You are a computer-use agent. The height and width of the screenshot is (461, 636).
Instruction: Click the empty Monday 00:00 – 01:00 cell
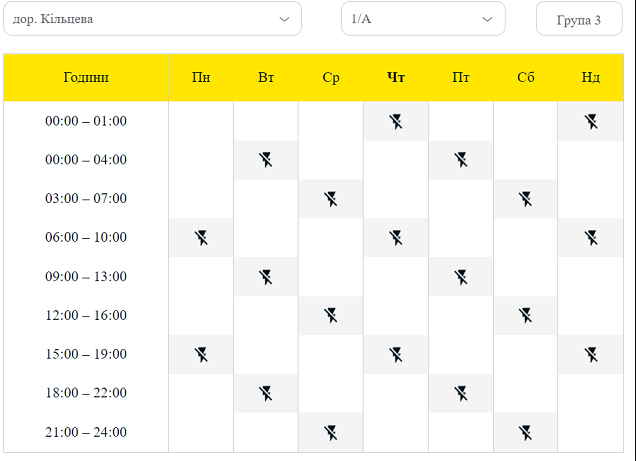(201, 122)
